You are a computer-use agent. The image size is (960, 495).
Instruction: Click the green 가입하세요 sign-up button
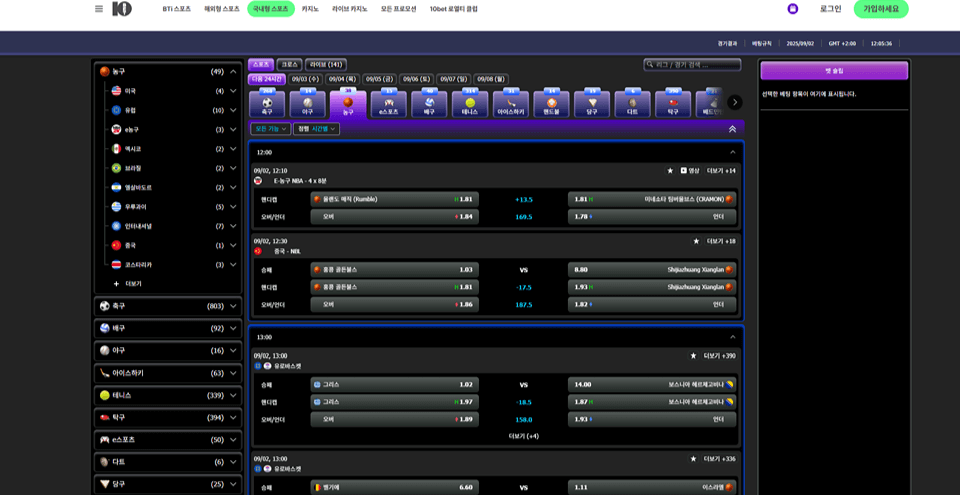880,9
